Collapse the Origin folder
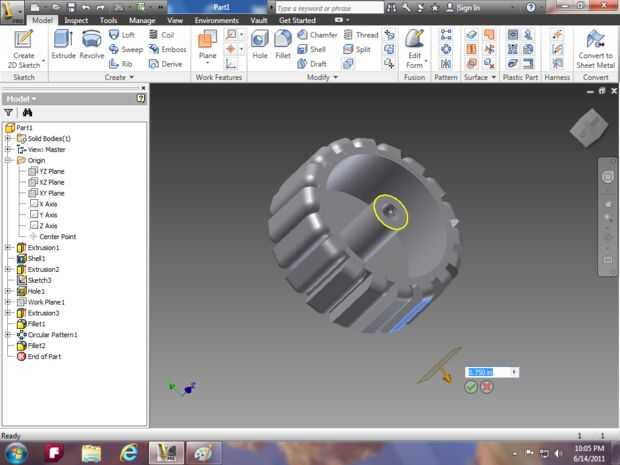Viewport: 620px width, 465px height. (8, 160)
